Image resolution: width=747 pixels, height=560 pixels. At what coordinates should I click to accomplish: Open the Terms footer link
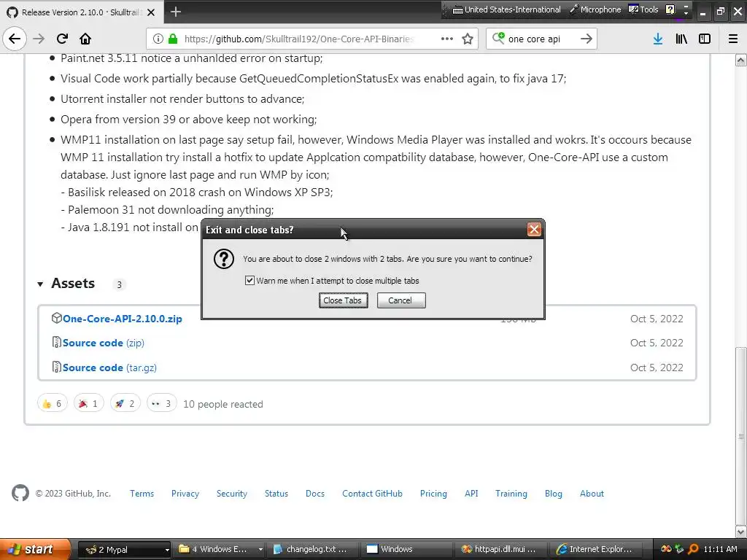point(142,494)
